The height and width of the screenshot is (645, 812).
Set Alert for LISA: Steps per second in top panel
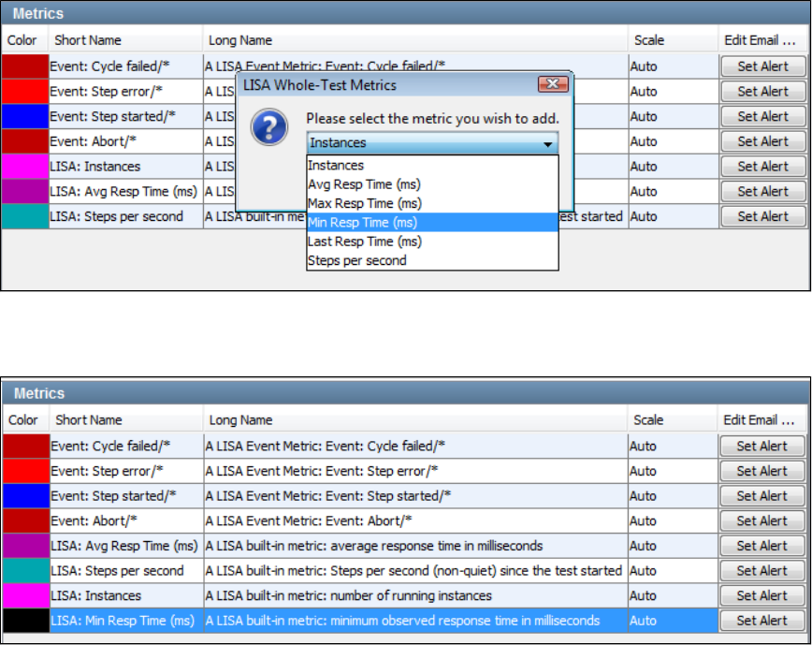tap(762, 216)
